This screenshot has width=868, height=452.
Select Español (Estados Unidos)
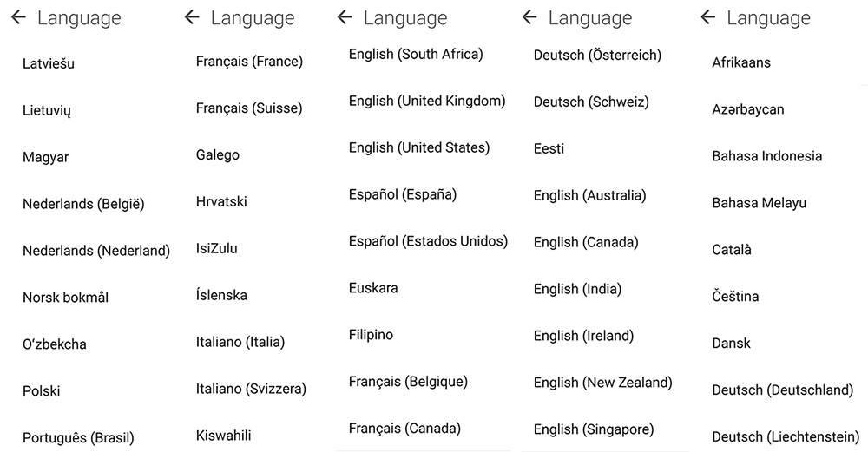tap(428, 241)
